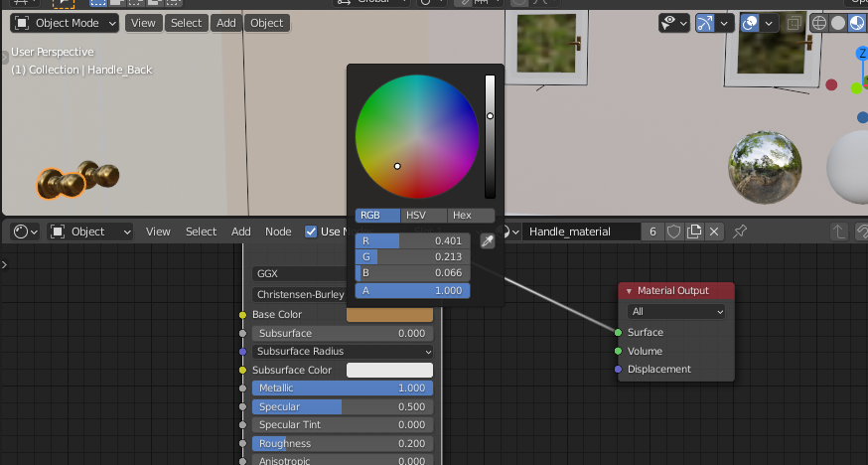This screenshot has height=465, width=868.
Task: Toggle the fake user shield icon
Action: [x=673, y=232]
